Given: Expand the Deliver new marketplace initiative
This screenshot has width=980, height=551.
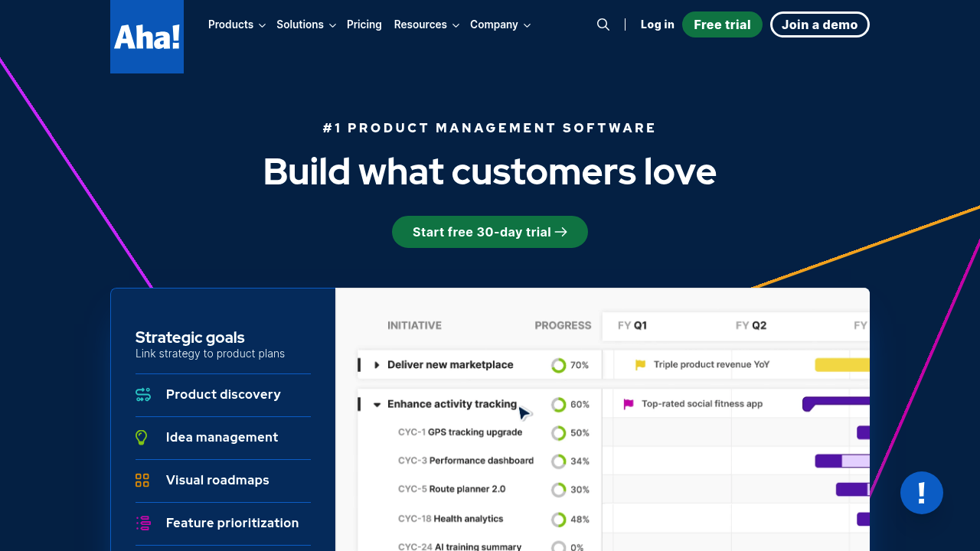Looking at the screenshot, I should pos(377,365).
